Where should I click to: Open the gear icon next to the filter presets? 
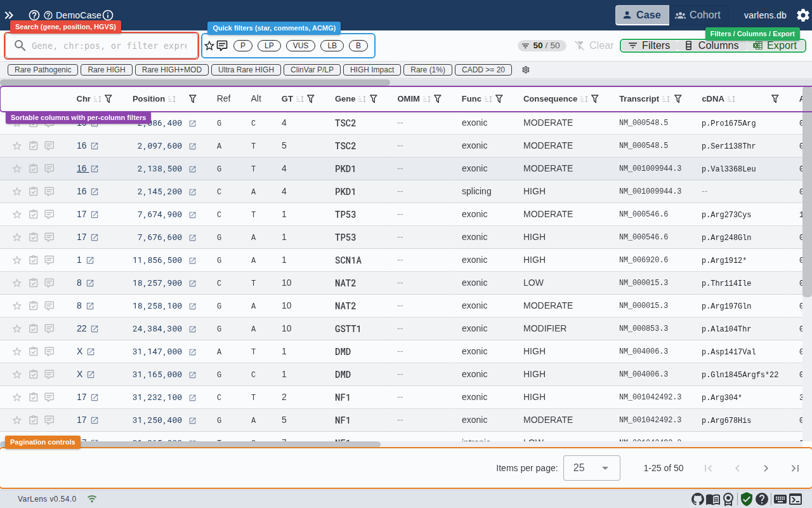click(x=525, y=70)
